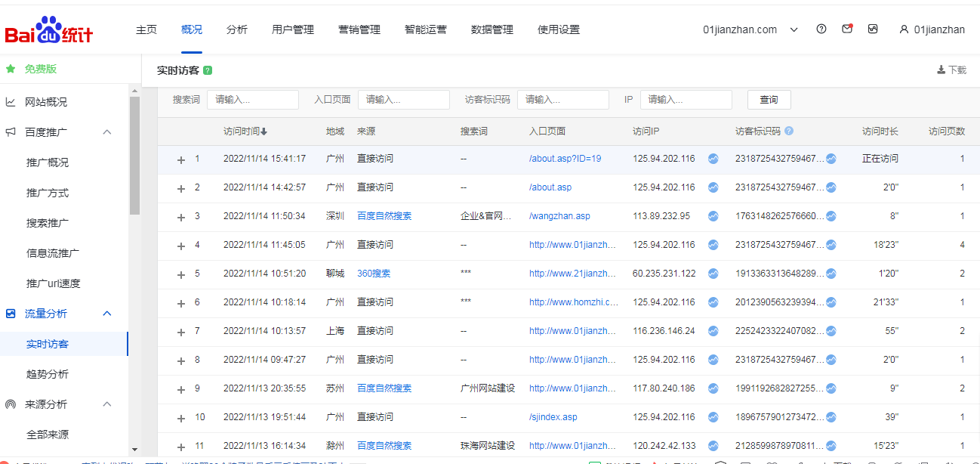This screenshot has width=980, height=464.
Task: Open the 数据管理 menu
Action: click(x=492, y=29)
